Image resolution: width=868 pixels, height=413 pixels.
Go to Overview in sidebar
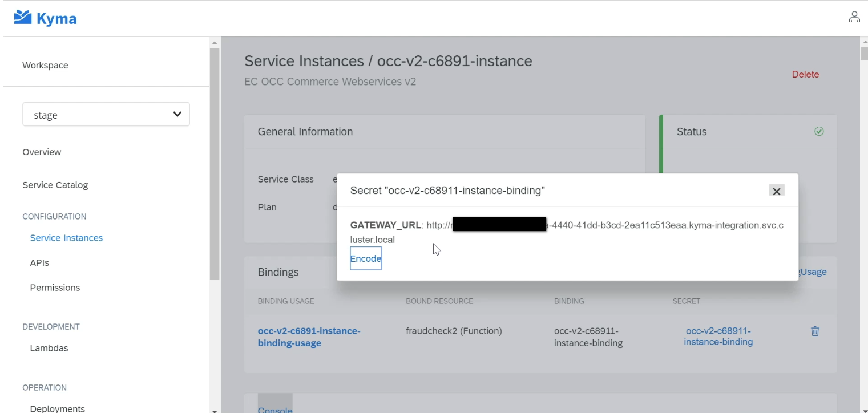pos(42,152)
